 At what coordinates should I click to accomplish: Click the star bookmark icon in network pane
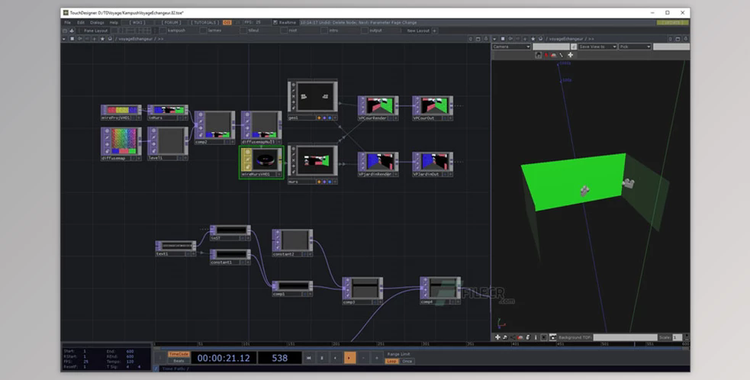(102, 39)
